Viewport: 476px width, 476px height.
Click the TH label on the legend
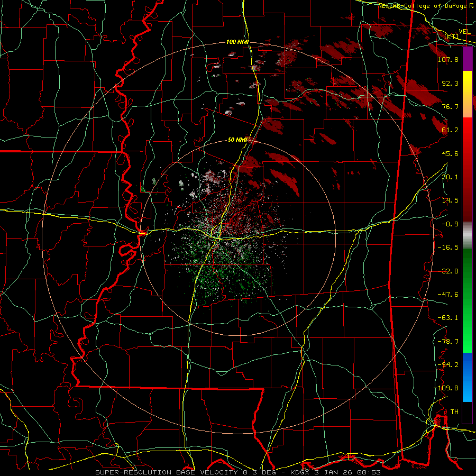[x=454, y=412]
